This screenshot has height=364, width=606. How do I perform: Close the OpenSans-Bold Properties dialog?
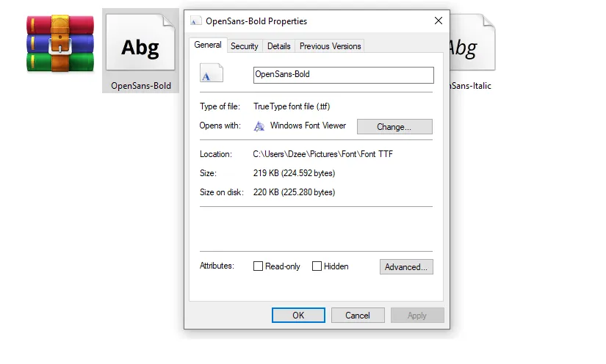pyautogui.click(x=439, y=21)
